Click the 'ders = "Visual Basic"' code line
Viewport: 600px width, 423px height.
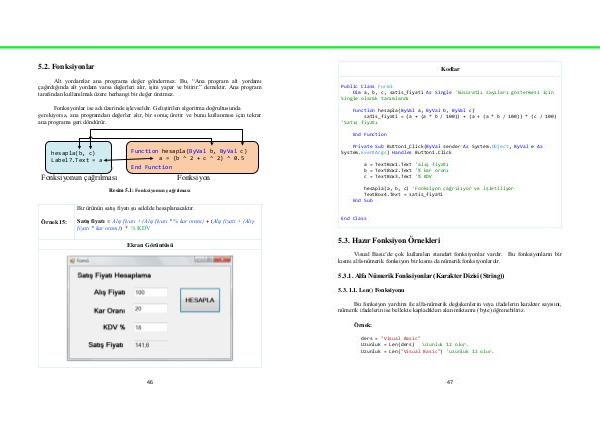(x=390, y=338)
